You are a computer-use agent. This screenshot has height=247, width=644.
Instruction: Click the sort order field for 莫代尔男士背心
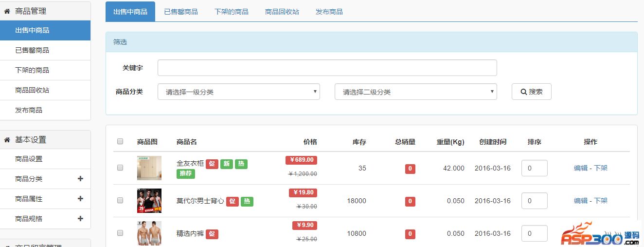click(x=535, y=201)
